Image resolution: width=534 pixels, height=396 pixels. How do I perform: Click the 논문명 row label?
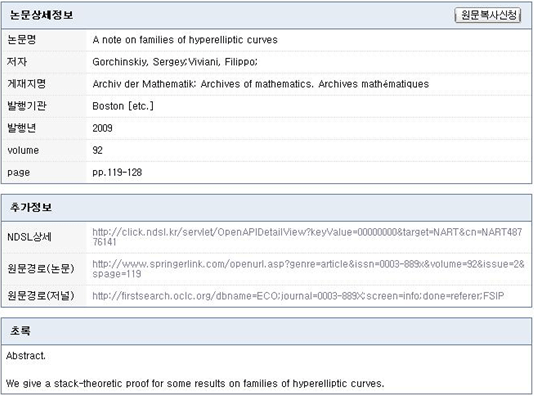point(21,40)
